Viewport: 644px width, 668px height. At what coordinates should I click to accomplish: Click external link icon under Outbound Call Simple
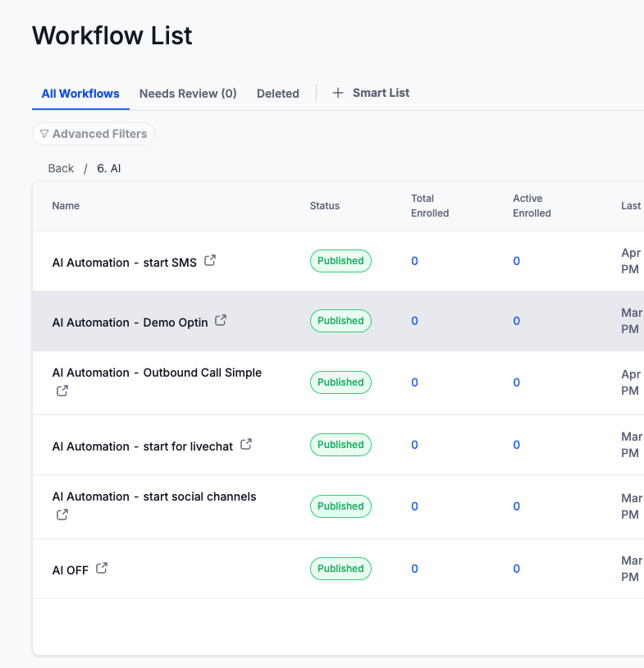pyautogui.click(x=62, y=391)
